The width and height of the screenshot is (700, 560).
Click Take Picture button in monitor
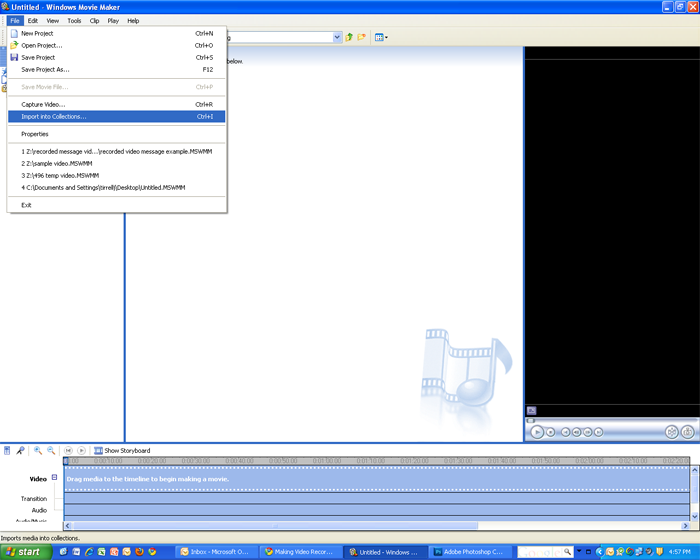tap(688, 432)
